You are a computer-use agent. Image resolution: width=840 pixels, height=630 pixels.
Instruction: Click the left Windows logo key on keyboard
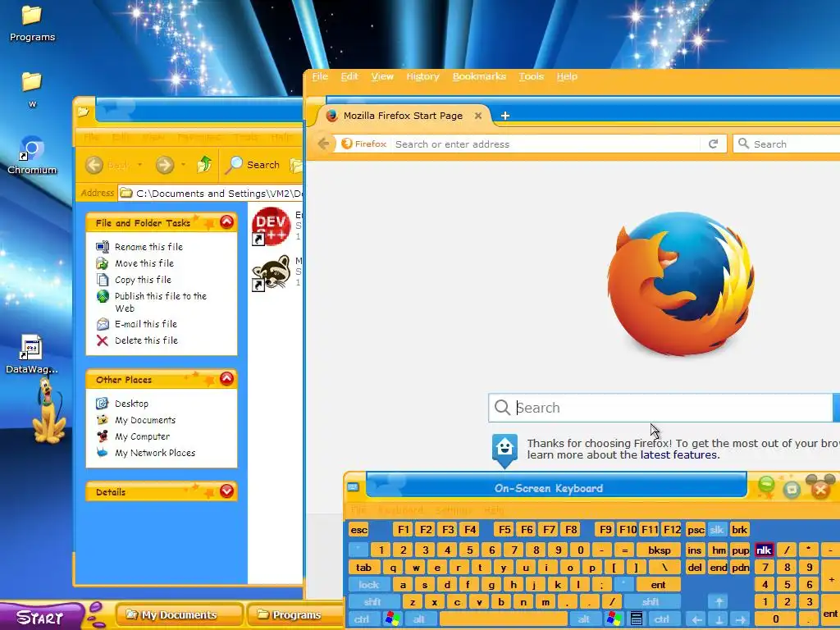pyautogui.click(x=392, y=619)
